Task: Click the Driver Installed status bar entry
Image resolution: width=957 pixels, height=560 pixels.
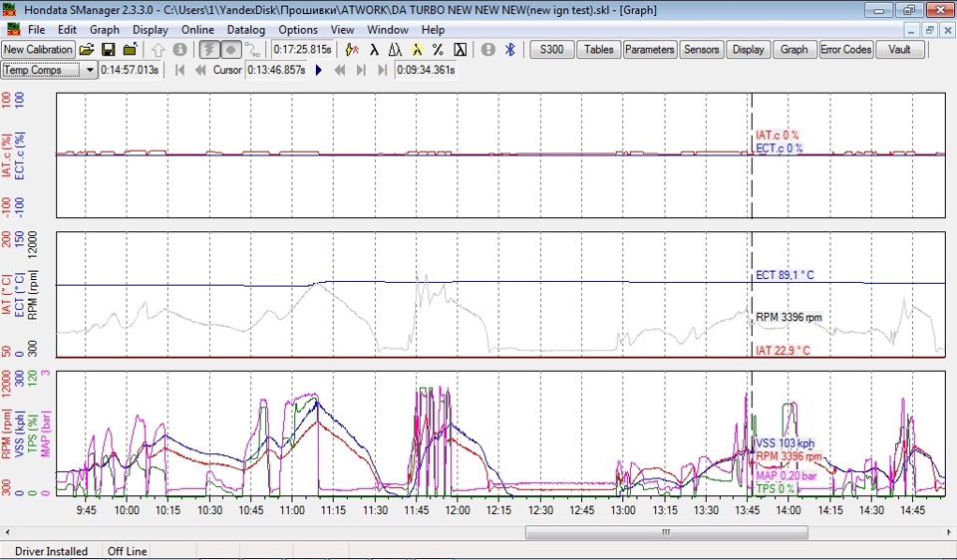Action: 51,551
